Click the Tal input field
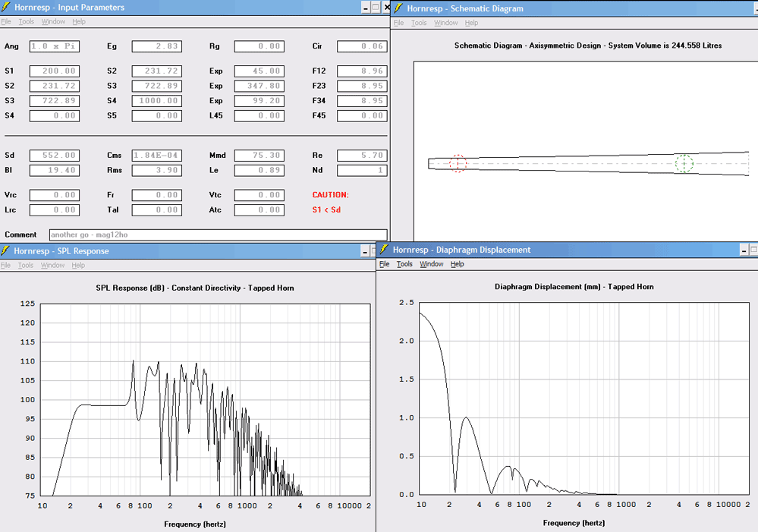Image resolution: width=758 pixels, height=532 pixels. click(157, 210)
